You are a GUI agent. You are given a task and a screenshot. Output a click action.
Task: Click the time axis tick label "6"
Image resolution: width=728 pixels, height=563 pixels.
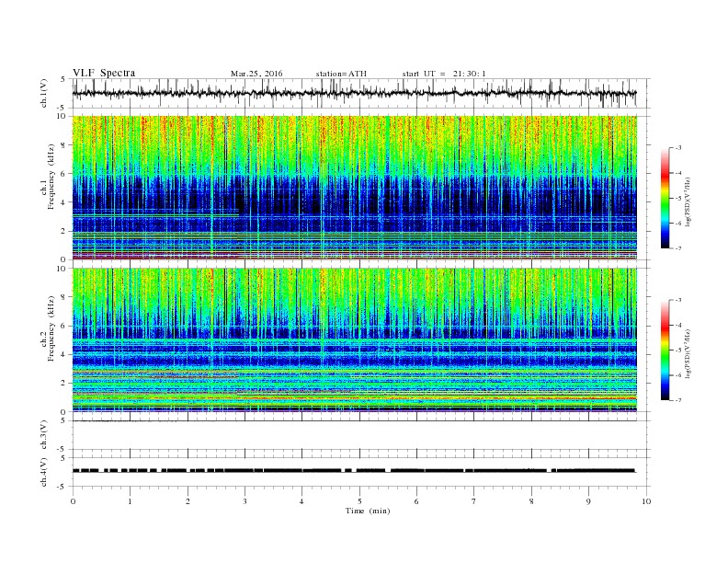pos(416,501)
